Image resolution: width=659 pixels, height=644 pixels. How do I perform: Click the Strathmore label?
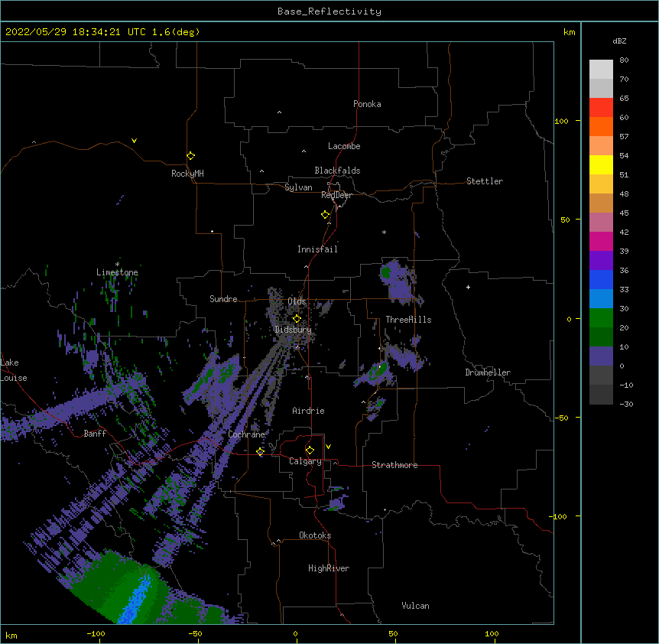[394, 465]
